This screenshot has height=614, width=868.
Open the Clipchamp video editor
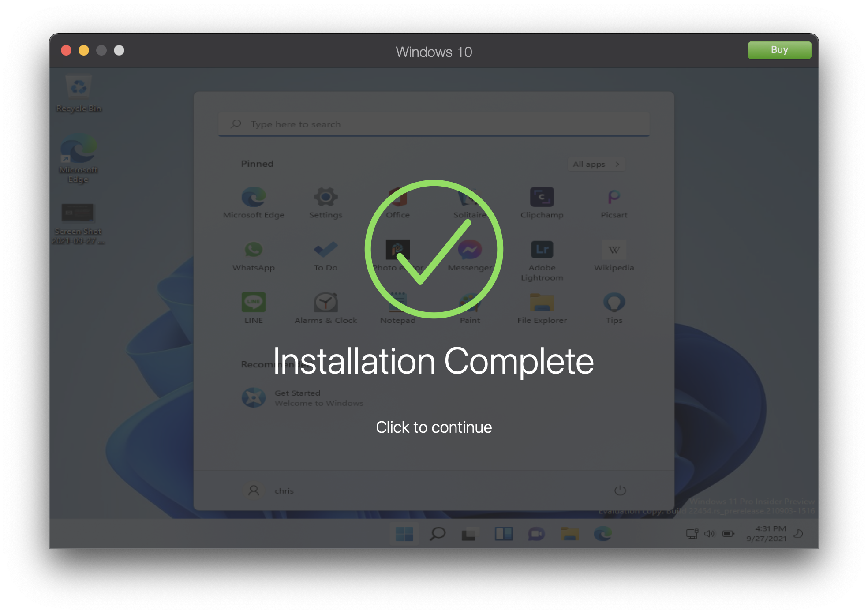click(x=542, y=203)
